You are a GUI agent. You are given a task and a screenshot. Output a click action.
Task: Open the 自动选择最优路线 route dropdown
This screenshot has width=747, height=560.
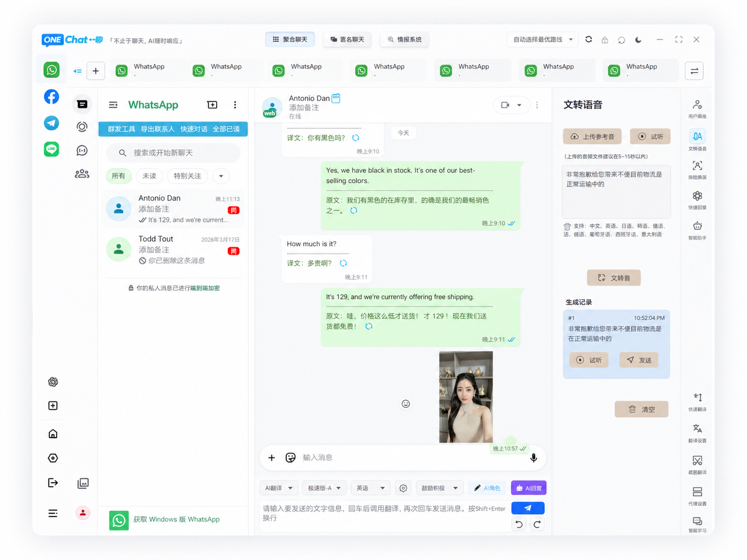(x=542, y=40)
